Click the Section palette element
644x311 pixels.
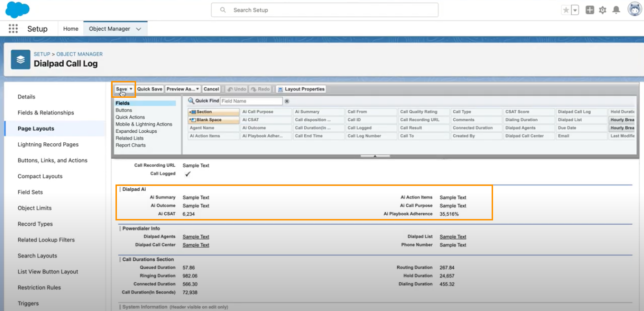coord(214,112)
